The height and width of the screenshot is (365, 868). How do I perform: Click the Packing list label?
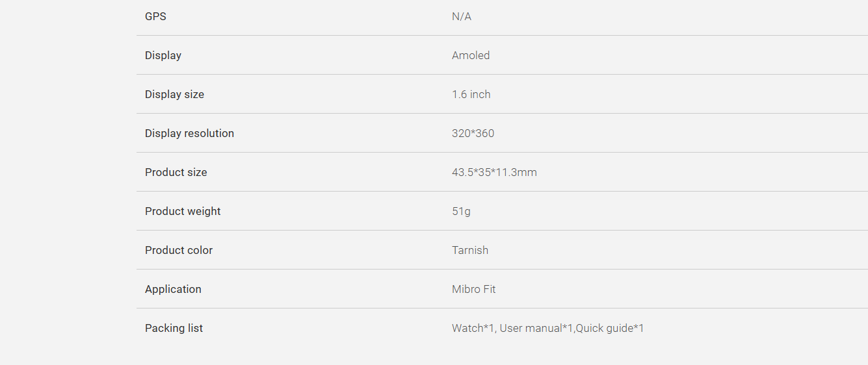[x=174, y=328]
